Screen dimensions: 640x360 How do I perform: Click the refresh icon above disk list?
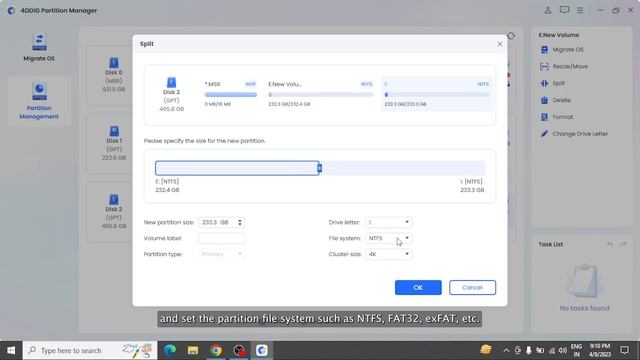tap(511, 36)
